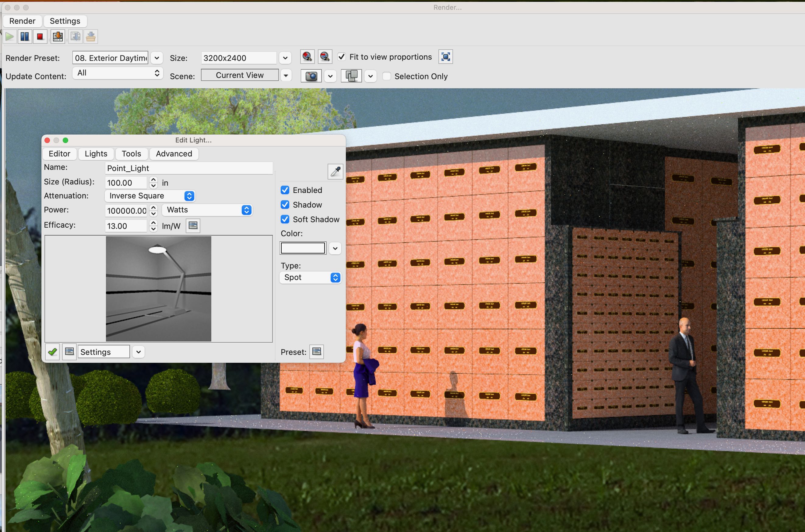This screenshot has height=532, width=805.
Task: Pause the render in progress
Action: [x=25, y=36]
